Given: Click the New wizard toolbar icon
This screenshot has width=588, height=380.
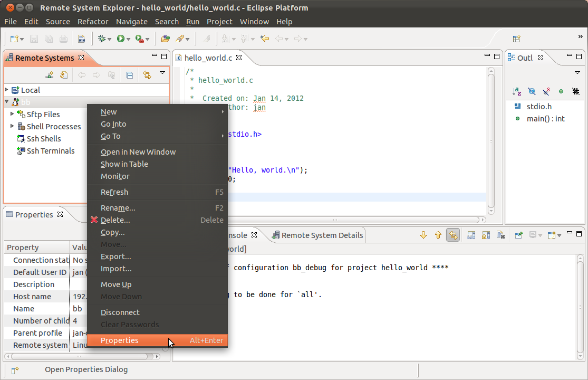Looking at the screenshot, I should (x=15, y=39).
